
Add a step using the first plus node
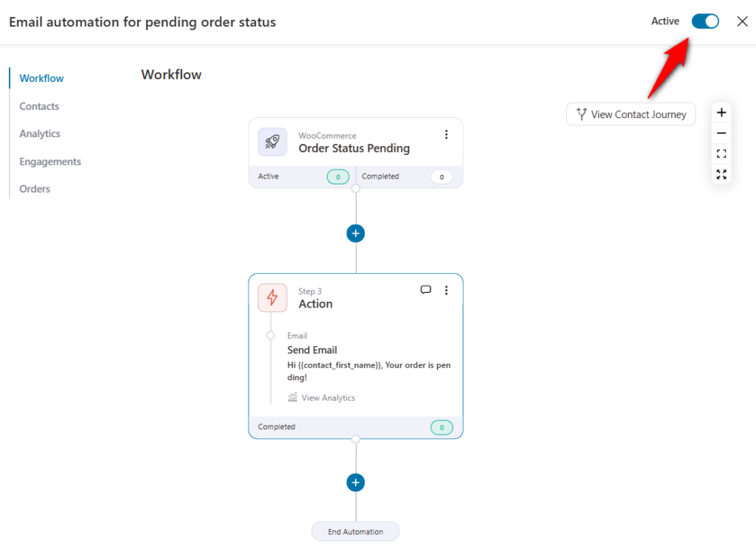355,233
